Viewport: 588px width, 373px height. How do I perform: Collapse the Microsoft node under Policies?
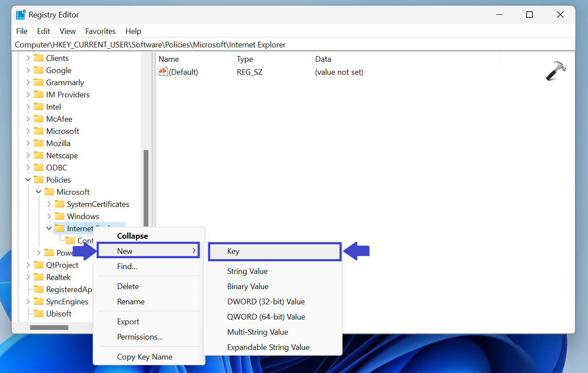point(39,192)
